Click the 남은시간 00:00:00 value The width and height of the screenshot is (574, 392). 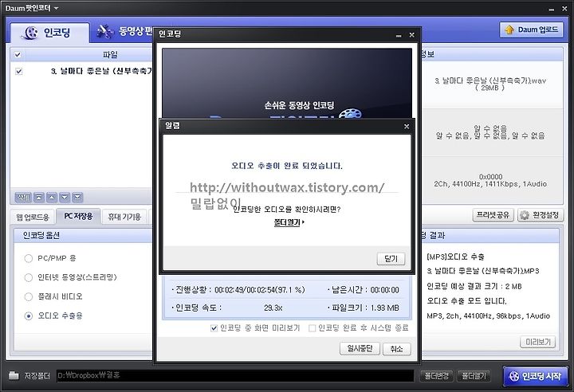[x=385, y=290]
